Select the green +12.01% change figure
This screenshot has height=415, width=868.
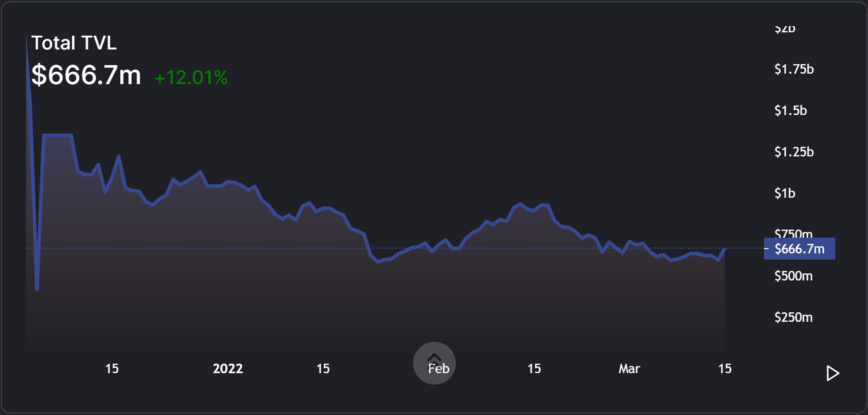click(191, 78)
